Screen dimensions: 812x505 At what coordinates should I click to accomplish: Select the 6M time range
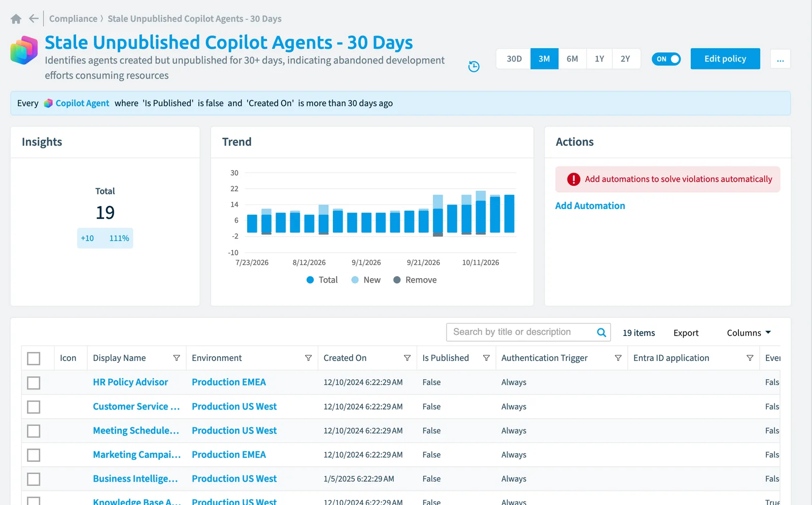tap(572, 59)
